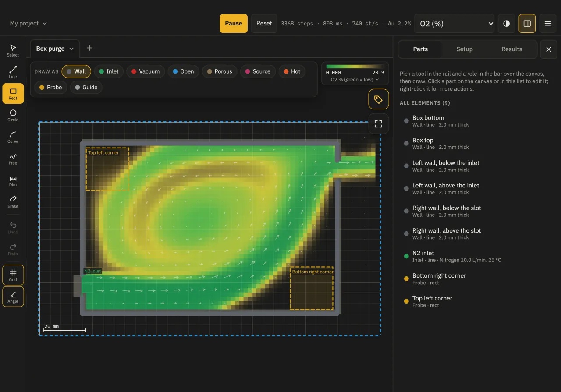
Task: Choose the Free draw tool
Action: (13, 159)
